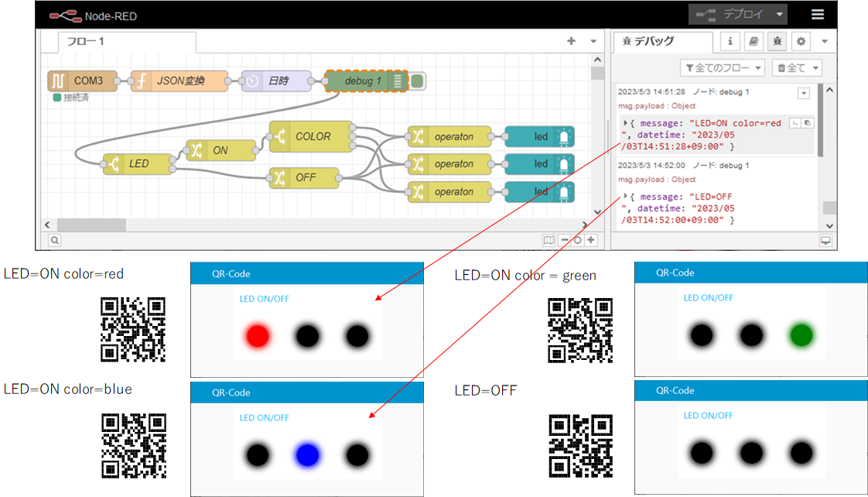
Task: Expand the LED=ON color=red message object
Action: tap(625, 123)
